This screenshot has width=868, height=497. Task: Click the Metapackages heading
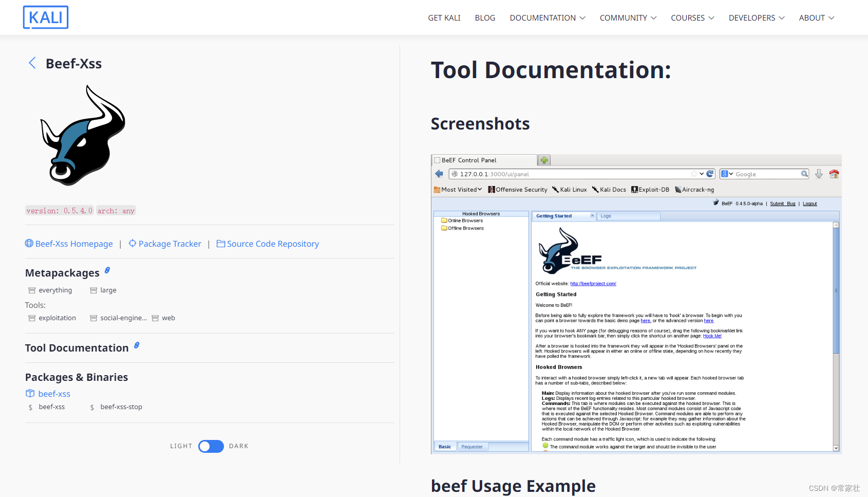click(x=62, y=273)
